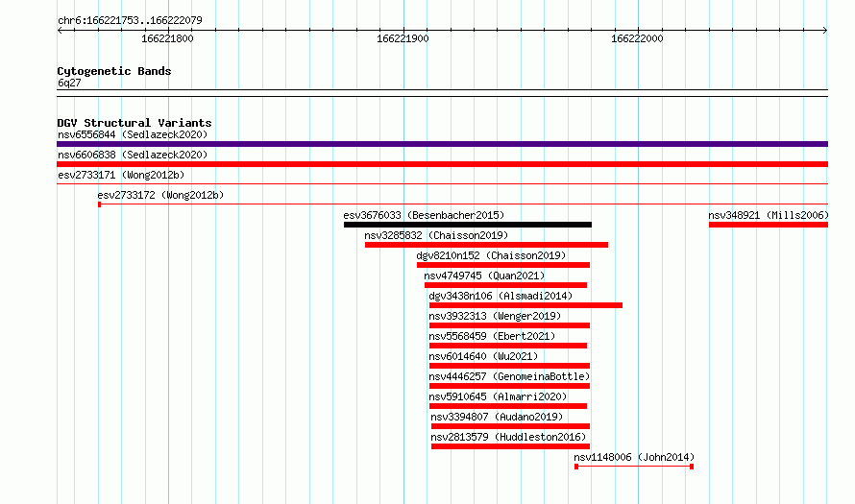855x504 pixels.
Task: Select the thick red nsv6606838 variant bar
Action: tap(442, 164)
